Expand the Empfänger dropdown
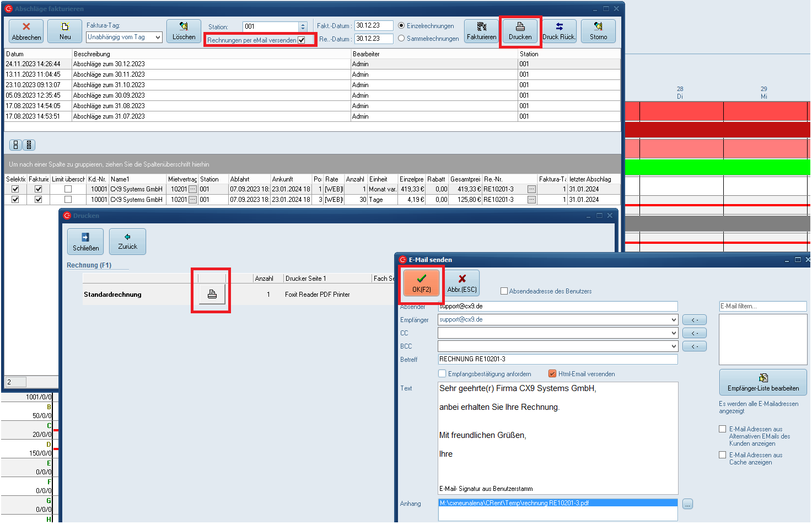The height and width of the screenshot is (524, 812). click(x=674, y=320)
